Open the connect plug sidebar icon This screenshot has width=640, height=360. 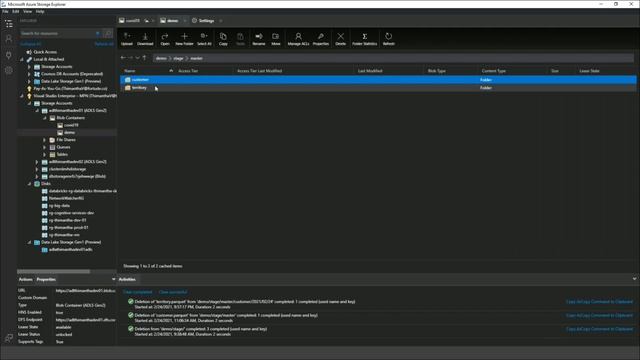click(9, 55)
